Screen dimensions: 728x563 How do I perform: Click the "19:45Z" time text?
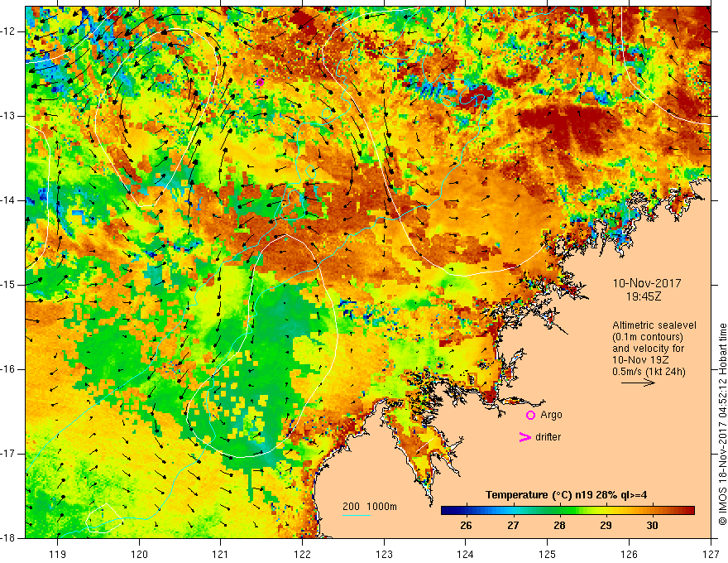click(x=644, y=296)
